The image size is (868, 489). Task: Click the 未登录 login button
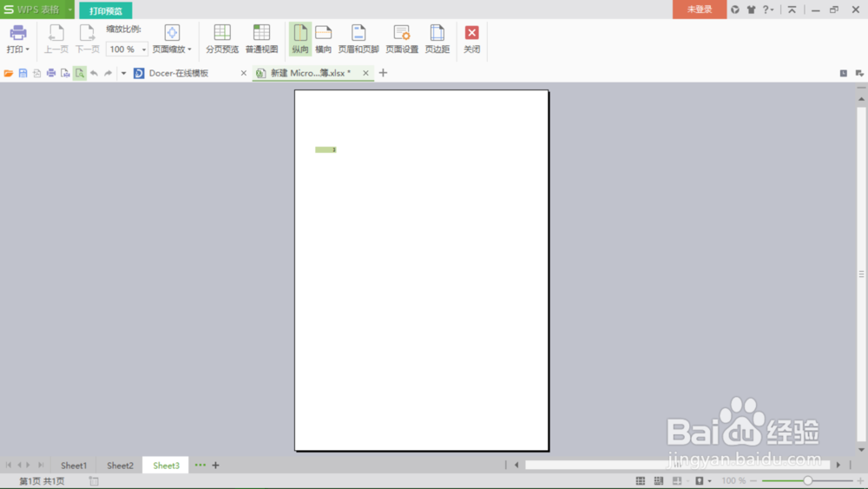click(x=699, y=10)
